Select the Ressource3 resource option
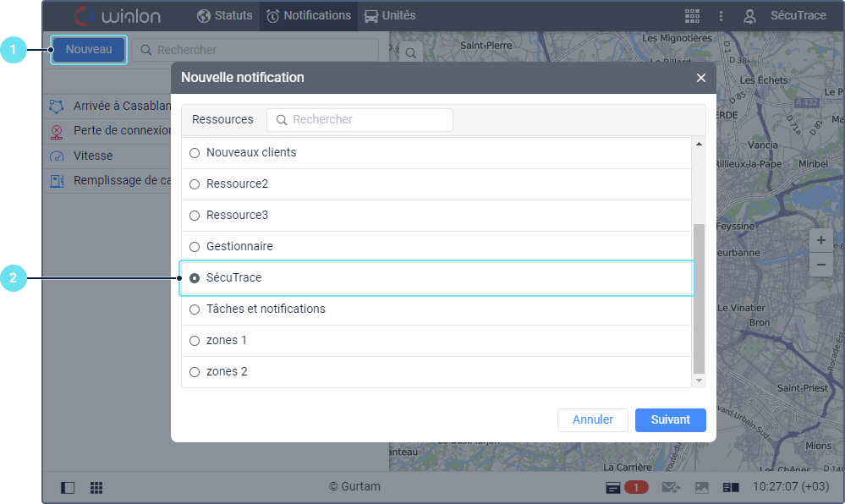This screenshot has width=845, height=504. (x=195, y=216)
